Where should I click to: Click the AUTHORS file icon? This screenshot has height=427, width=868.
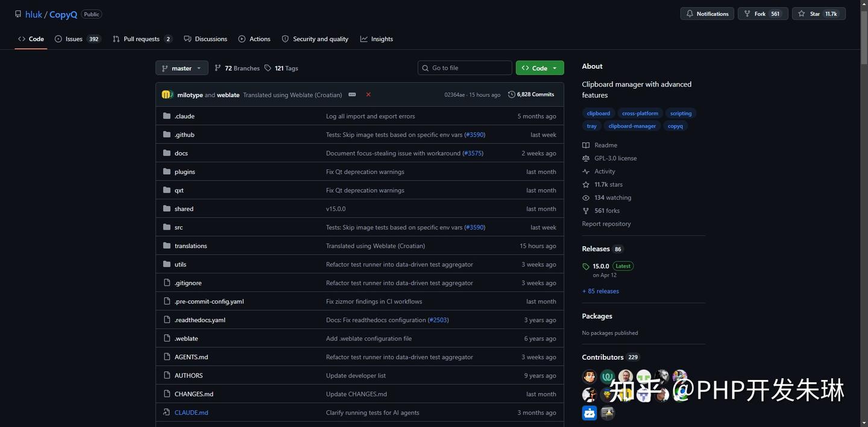coord(167,375)
